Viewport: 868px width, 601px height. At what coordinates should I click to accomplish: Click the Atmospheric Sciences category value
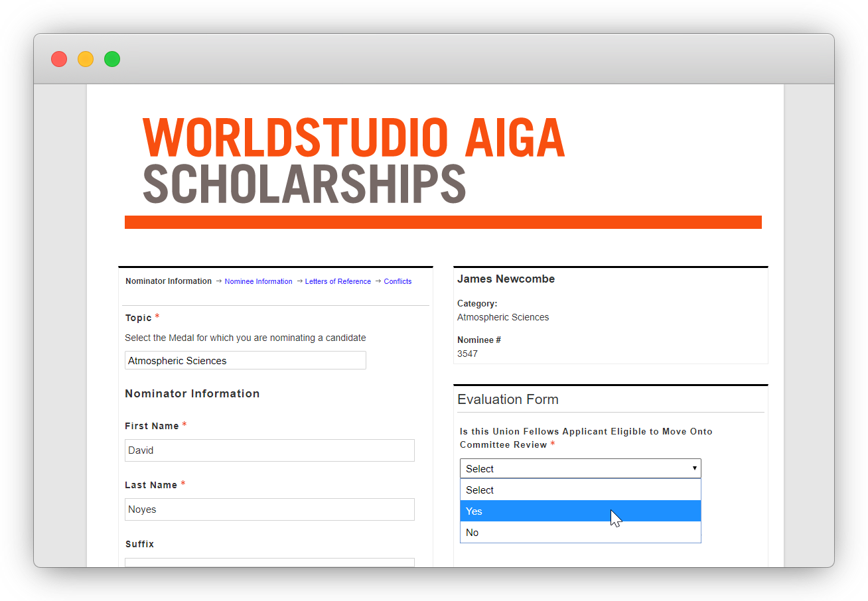point(503,317)
